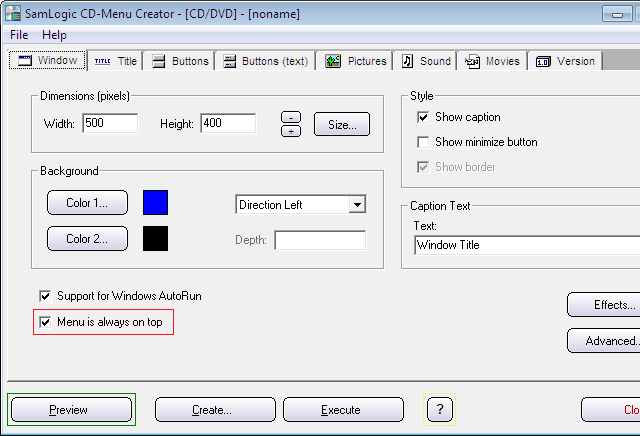
Task: Switch to the Window tab
Action: (47, 60)
